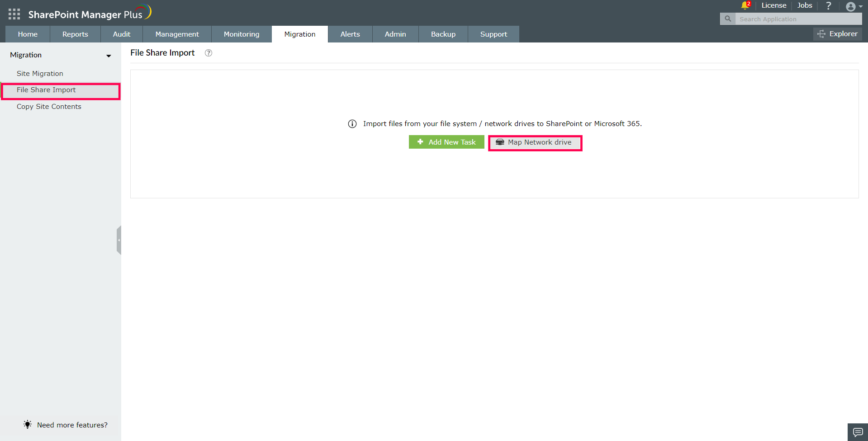The height and width of the screenshot is (441, 868).
Task: Open the Backup tab
Action: click(443, 34)
